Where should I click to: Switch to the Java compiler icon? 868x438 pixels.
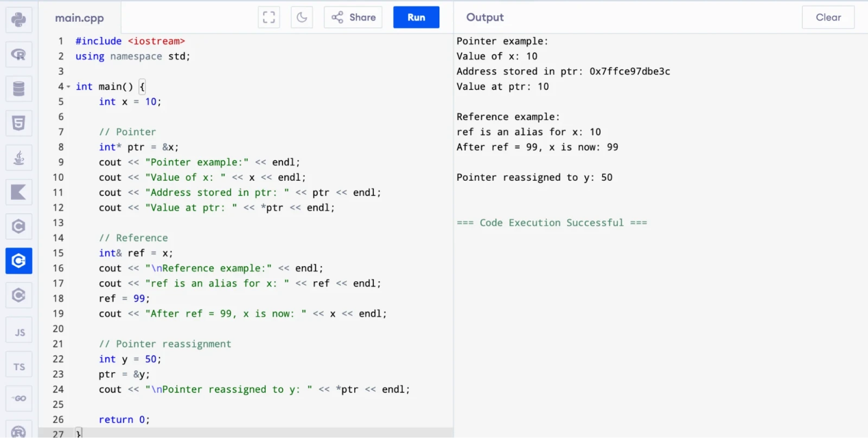click(x=19, y=157)
